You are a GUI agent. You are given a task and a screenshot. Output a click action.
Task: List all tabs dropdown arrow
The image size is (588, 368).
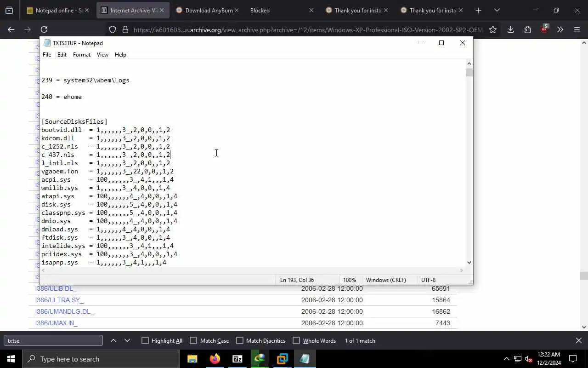(497, 10)
